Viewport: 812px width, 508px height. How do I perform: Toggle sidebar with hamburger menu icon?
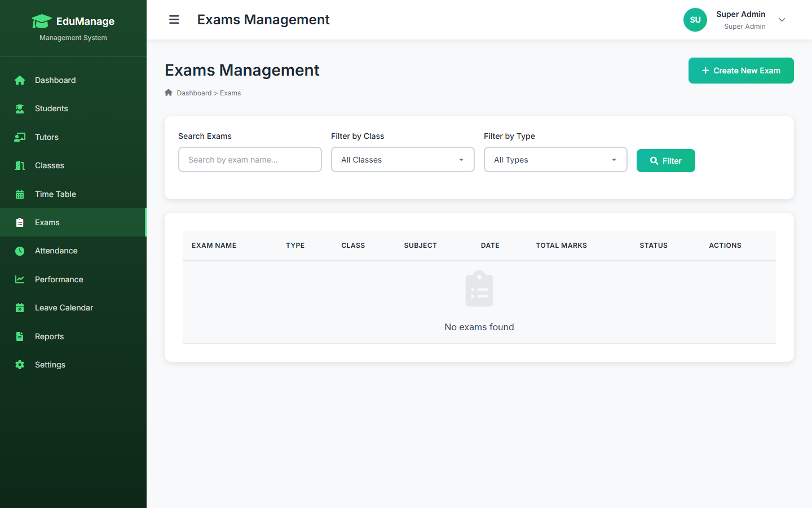pyautogui.click(x=174, y=20)
